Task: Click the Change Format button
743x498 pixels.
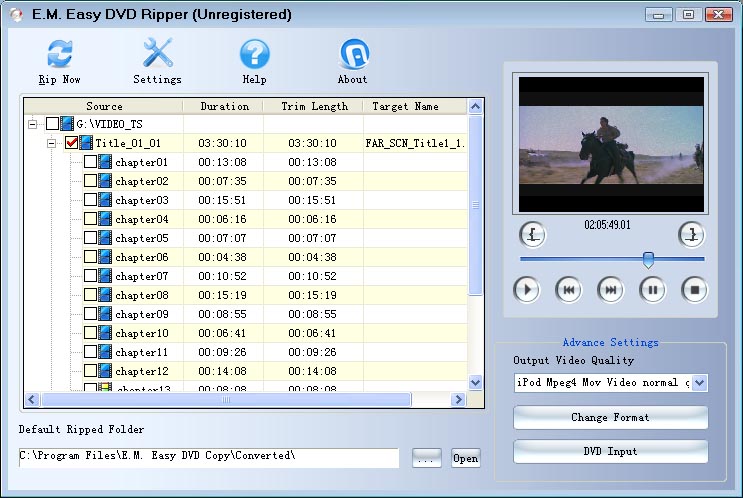Action: (x=610, y=417)
